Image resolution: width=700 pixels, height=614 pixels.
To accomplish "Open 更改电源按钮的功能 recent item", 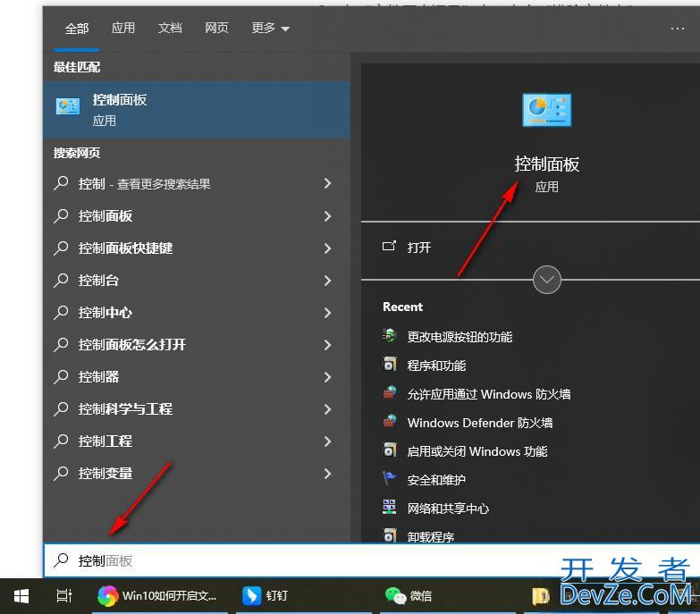I will click(460, 337).
